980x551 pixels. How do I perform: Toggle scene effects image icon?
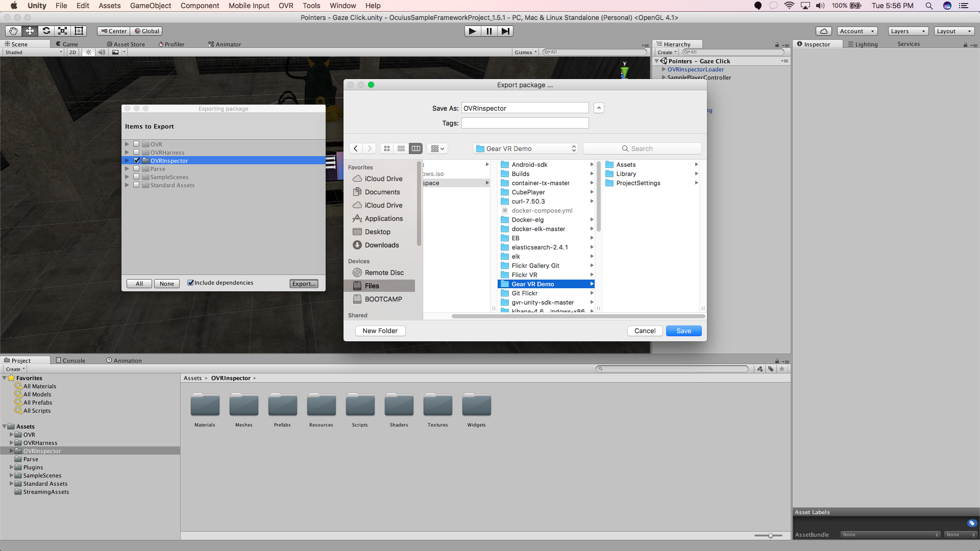[x=115, y=52]
